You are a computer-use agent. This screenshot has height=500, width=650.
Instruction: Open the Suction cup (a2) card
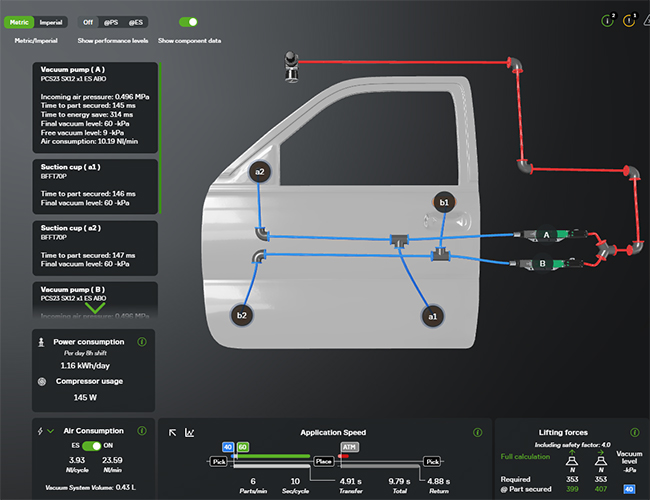pyautogui.click(x=95, y=248)
